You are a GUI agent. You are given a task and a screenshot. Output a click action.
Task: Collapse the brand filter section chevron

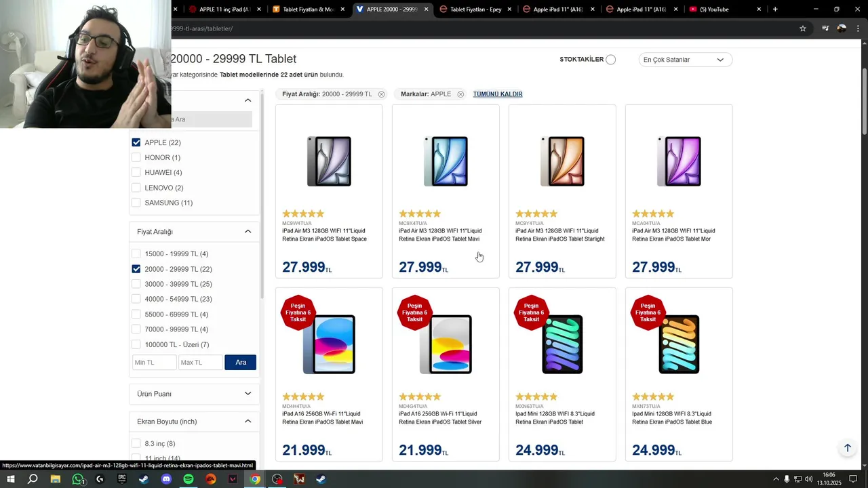point(248,100)
